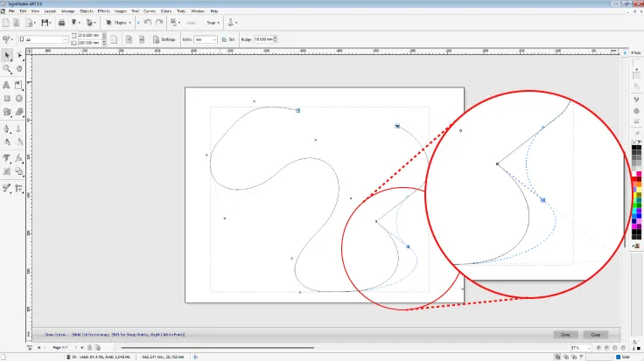Pick the red color swatch in palette
644x361 pixels.
[x=634, y=179]
